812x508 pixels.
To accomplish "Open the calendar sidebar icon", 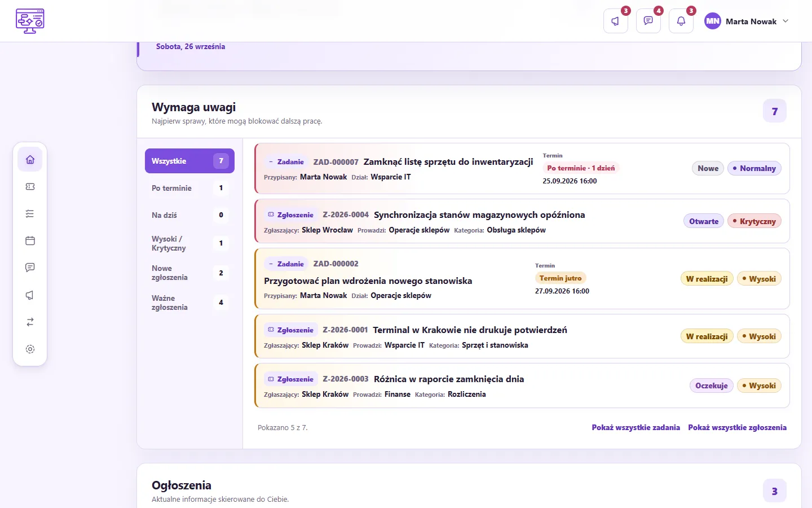I will pos(30,241).
